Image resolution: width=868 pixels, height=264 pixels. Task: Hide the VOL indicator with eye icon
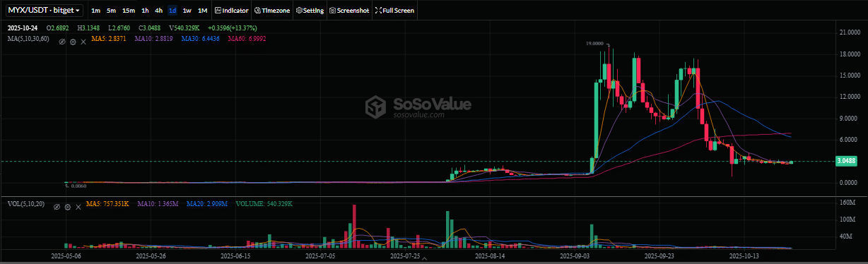tap(57, 207)
